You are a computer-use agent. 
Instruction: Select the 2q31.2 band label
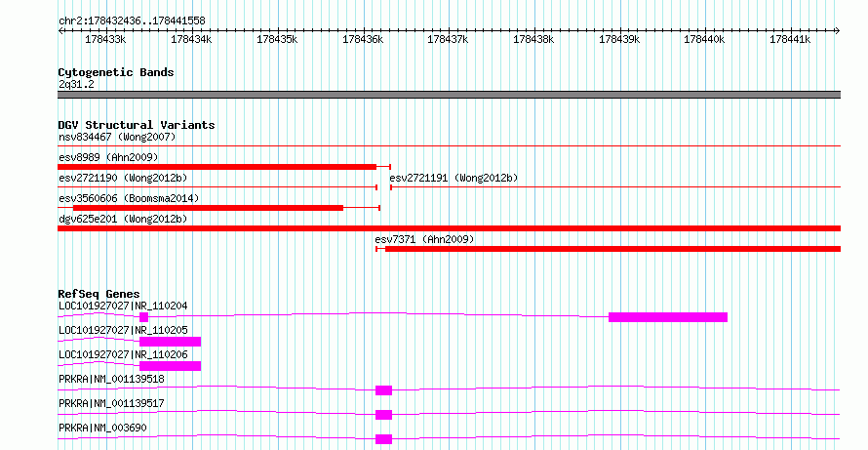coord(76,84)
